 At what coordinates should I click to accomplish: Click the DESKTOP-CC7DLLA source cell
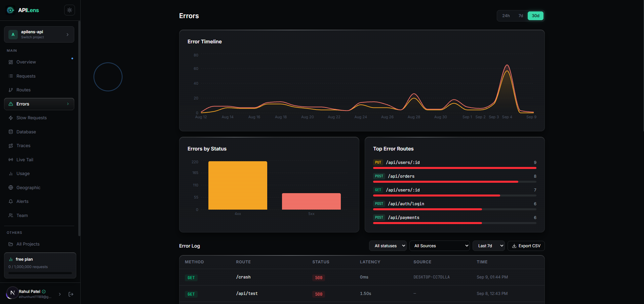[x=432, y=277]
